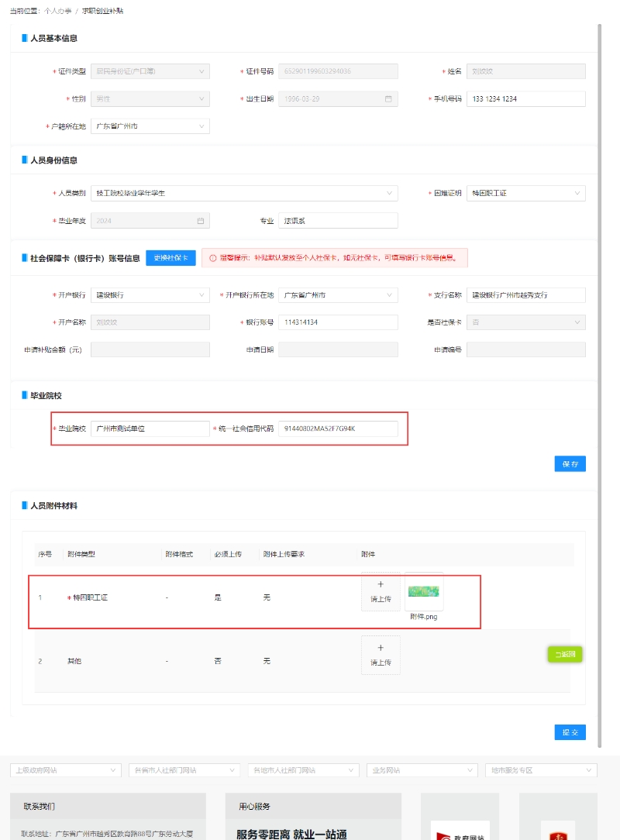Viewport: 620px width, 840px height.
Task: Click the 更换社保卡 button
Action: [x=170, y=258]
